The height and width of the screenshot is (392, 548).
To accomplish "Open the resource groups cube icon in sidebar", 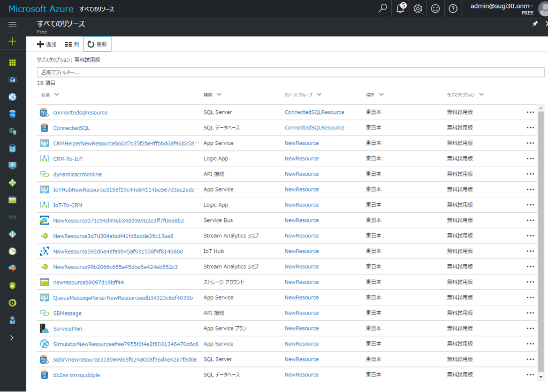I will click(x=13, y=80).
